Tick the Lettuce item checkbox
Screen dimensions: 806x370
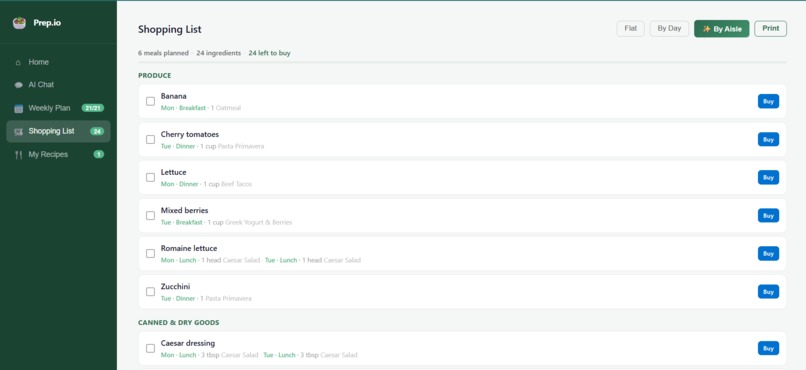tap(150, 177)
